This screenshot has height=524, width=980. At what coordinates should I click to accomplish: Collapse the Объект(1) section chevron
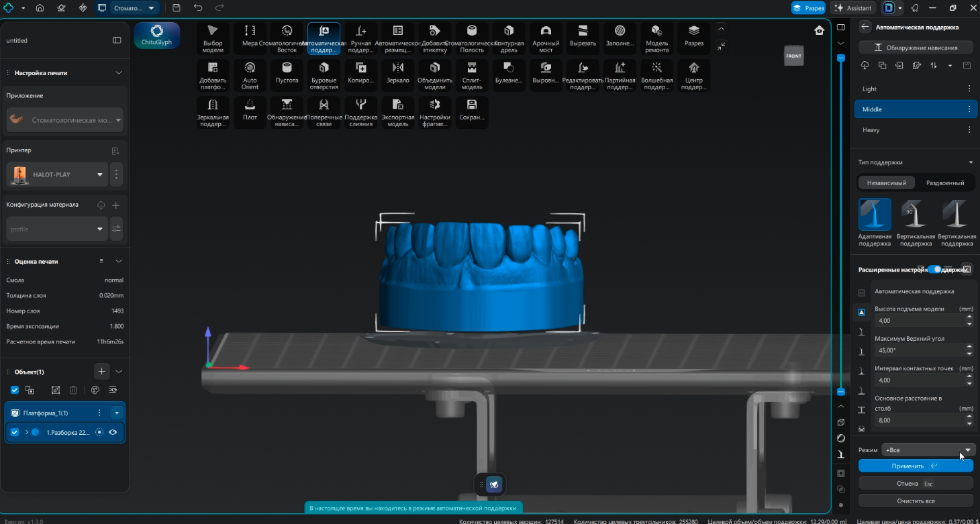click(x=119, y=371)
